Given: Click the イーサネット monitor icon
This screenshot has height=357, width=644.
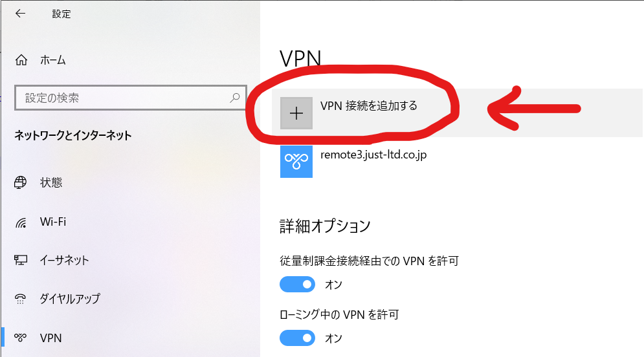Looking at the screenshot, I should tap(21, 260).
